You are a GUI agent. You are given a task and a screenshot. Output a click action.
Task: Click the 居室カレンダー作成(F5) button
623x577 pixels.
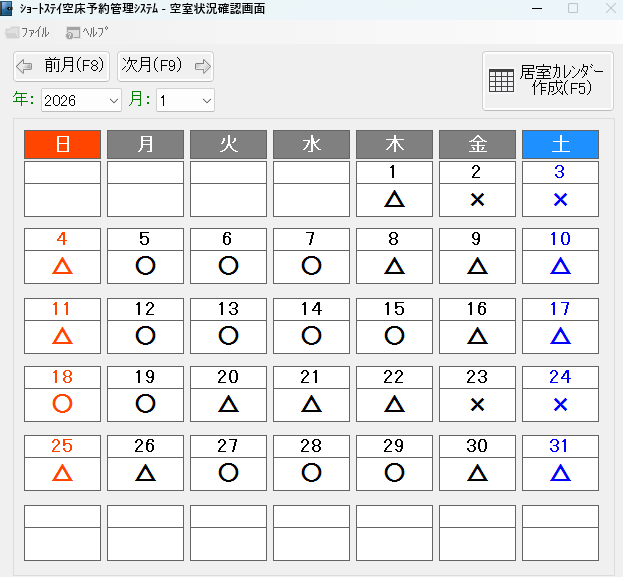[x=547, y=80]
